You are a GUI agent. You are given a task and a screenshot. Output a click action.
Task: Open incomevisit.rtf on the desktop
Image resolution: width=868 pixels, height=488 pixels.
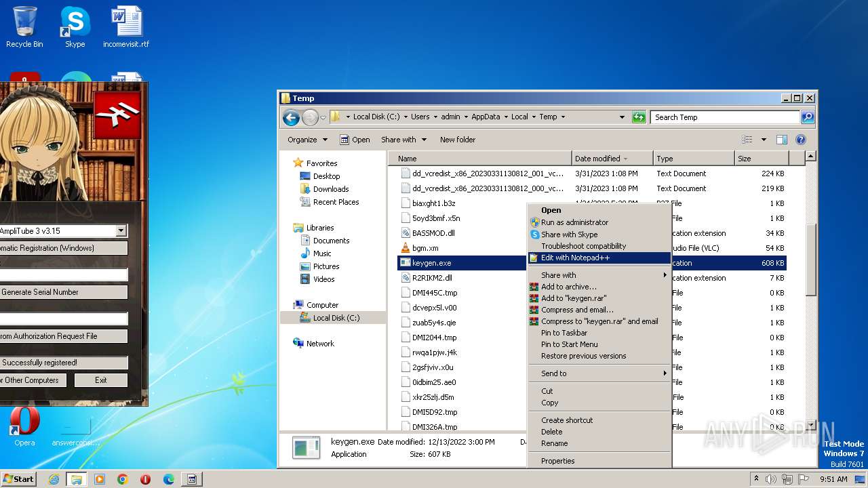tap(126, 27)
